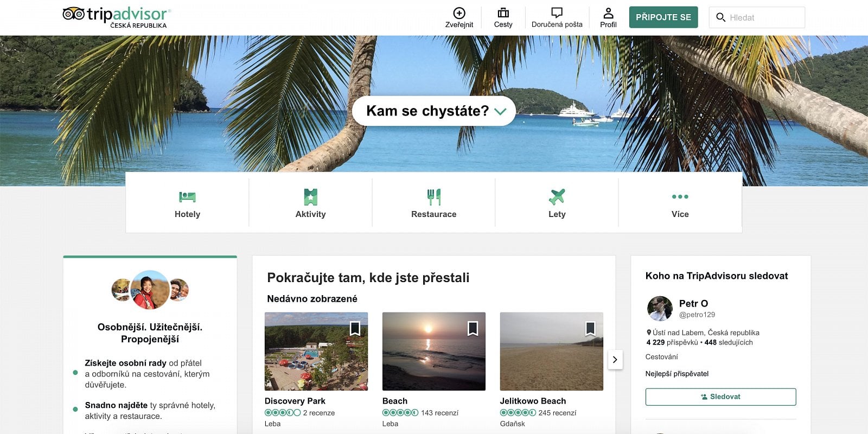
Task: Click the @petro129 username
Action: pyautogui.click(x=697, y=315)
